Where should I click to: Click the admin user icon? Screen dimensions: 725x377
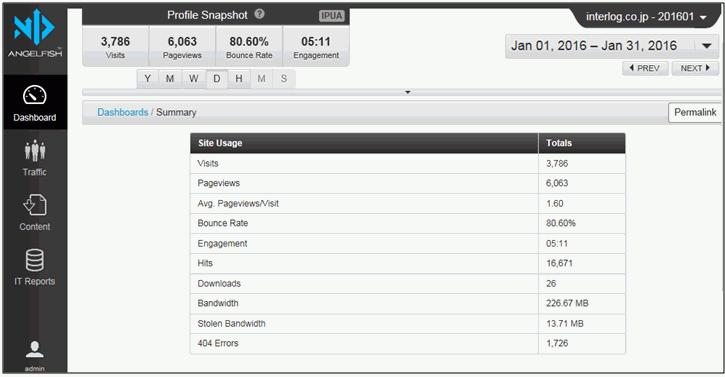pyautogui.click(x=35, y=349)
